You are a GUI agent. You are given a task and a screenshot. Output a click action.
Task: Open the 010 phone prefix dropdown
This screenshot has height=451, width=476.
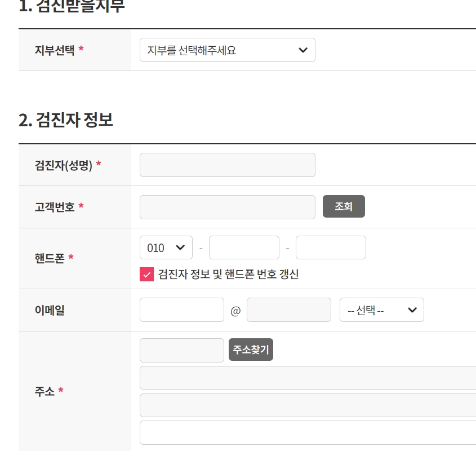click(x=166, y=247)
